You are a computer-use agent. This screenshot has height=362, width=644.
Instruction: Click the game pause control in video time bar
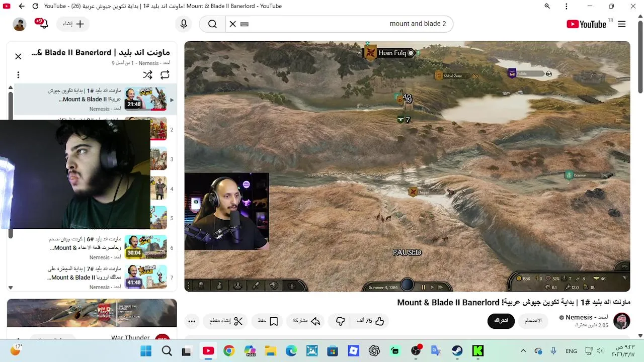pyautogui.click(x=423, y=287)
